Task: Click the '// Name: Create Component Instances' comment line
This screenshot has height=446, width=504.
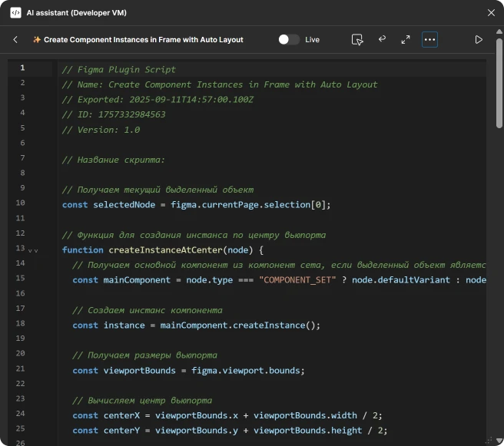Action: coord(220,84)
